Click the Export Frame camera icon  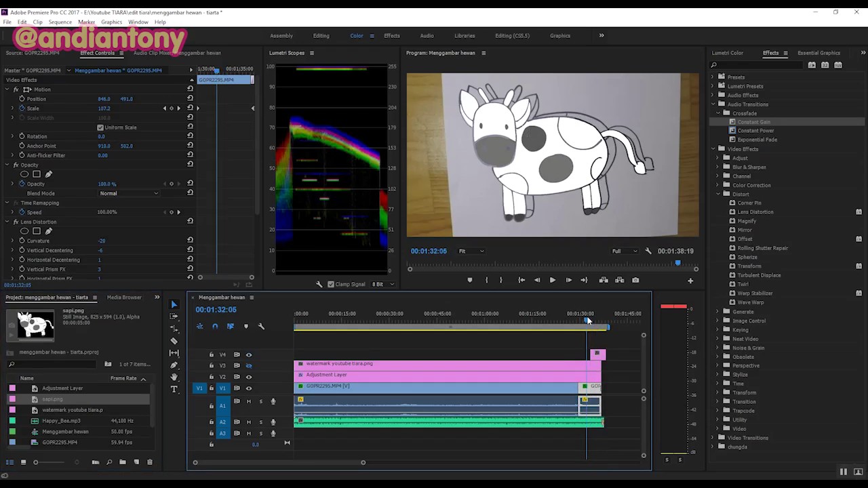click(635, 280)
